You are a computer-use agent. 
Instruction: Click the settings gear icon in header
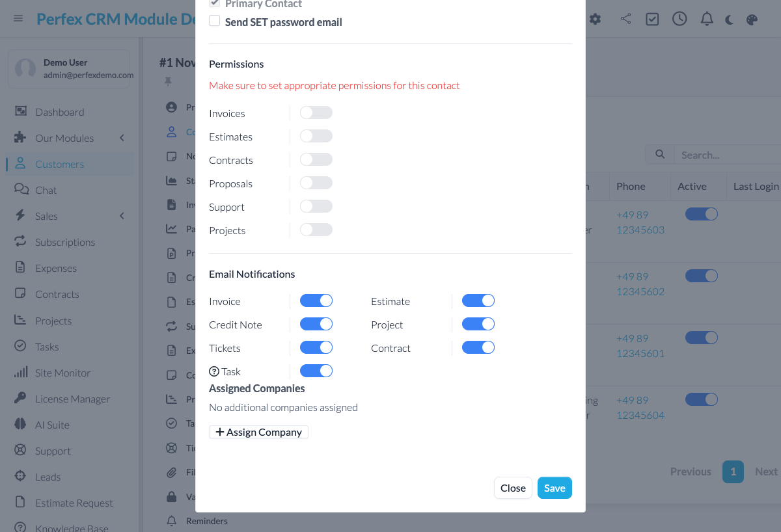[595, 19]
